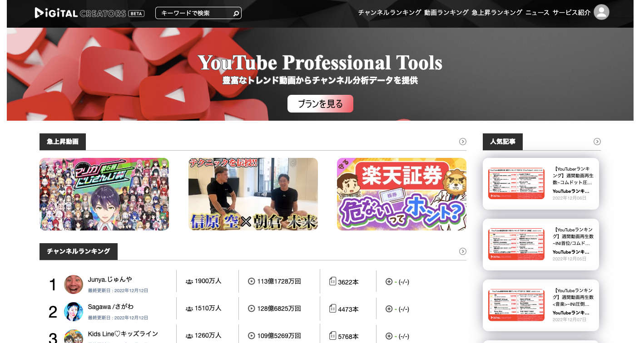Screen dimensions: 644x343
Task: Click Junya.じゅんや channel avatar
Action: tap(74, 284)
